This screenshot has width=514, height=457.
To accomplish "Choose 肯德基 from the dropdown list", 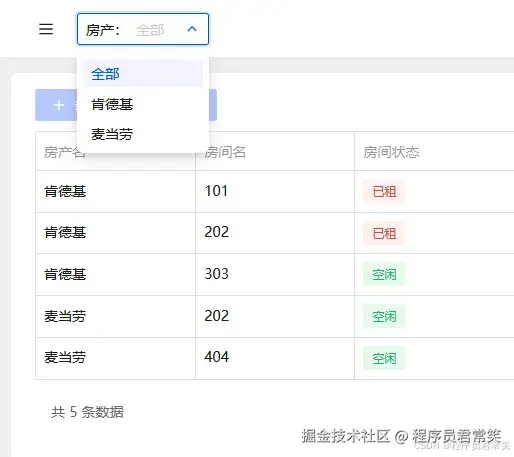I will pos(143,104).
